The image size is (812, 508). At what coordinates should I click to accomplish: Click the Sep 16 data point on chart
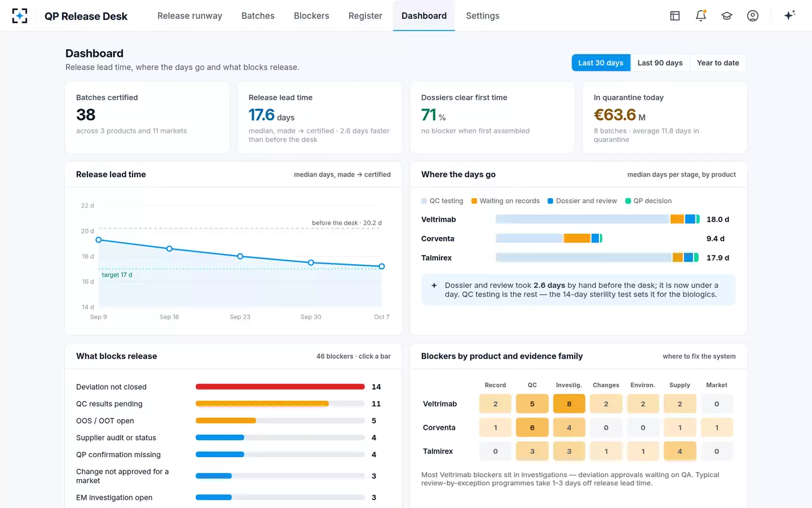tap(169, 249)
